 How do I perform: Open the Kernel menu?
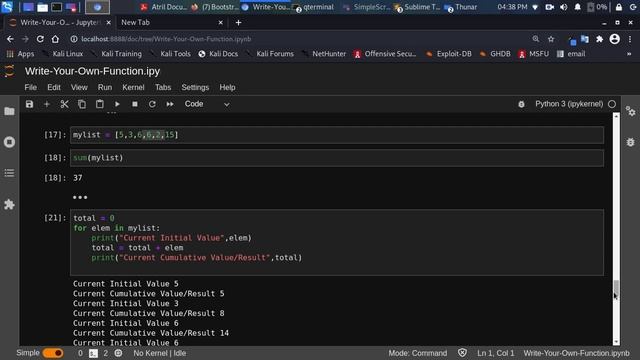pyautogui.click(x=133, y=87)
